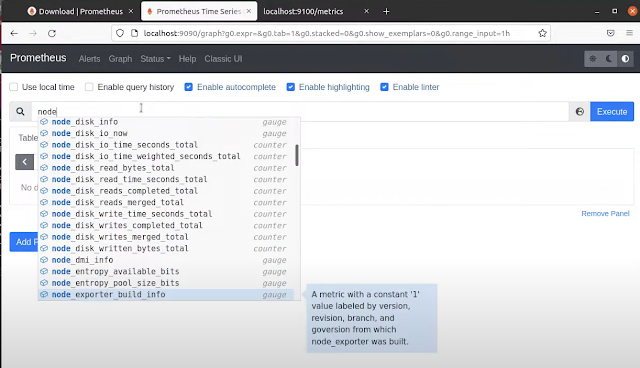
Task: Uncheck Enable highlighting
Action: click(291, 87)
